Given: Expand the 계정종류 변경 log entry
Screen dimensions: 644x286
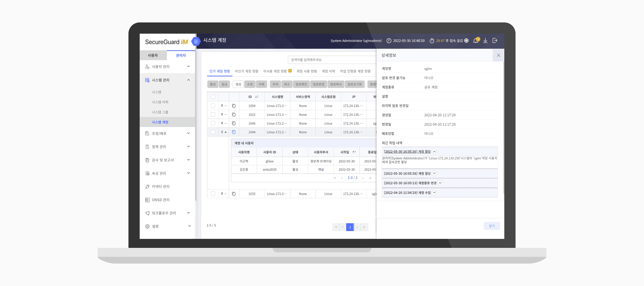Looking at the screenshot, I should pyautogui.click(x=440, y=183).
